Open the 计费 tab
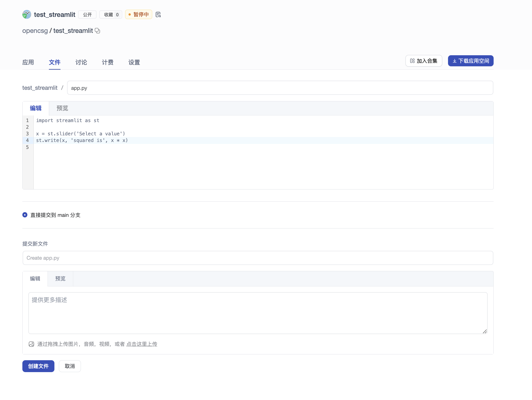 [107, 62]
